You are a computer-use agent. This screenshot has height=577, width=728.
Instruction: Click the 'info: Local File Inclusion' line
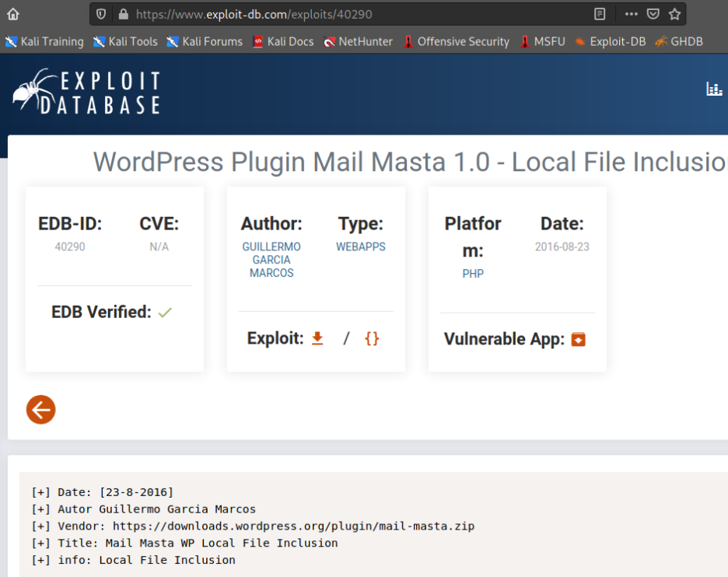(x=133, y=560)
